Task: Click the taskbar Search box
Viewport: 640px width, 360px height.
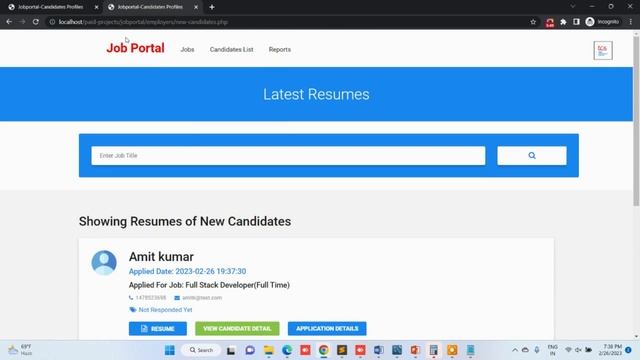Action: [x=202, y=350]
